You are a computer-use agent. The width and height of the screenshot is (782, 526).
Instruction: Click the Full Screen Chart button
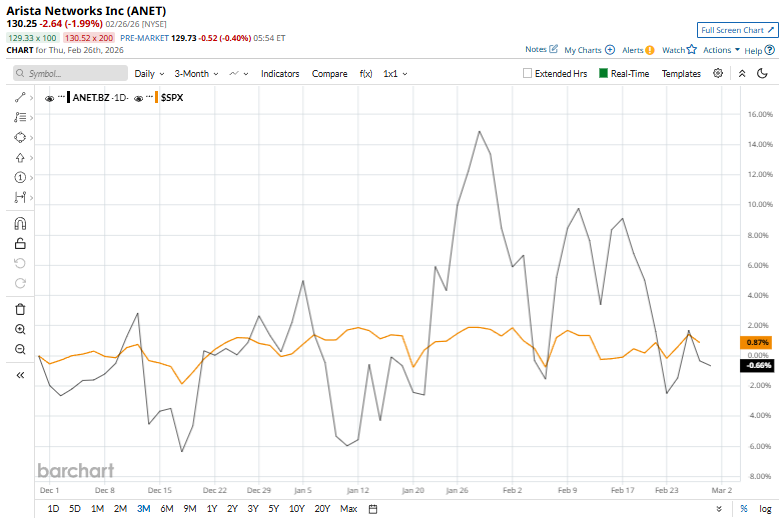[735, 31]
